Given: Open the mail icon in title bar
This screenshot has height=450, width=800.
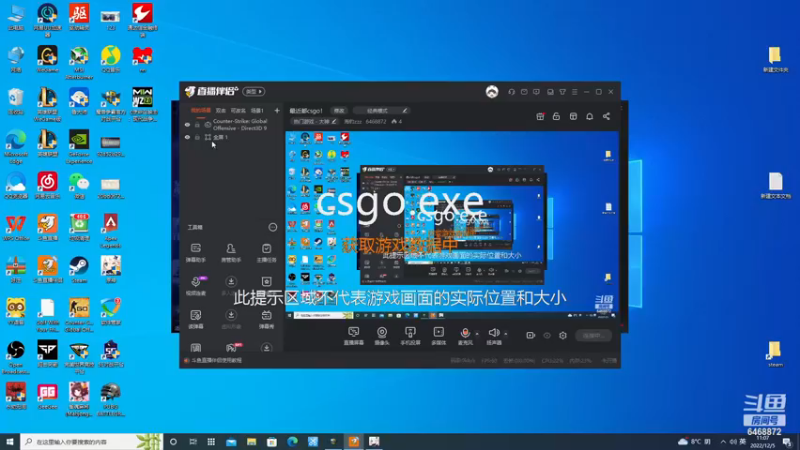Looking at the screenshot, I should coord(524,92).
